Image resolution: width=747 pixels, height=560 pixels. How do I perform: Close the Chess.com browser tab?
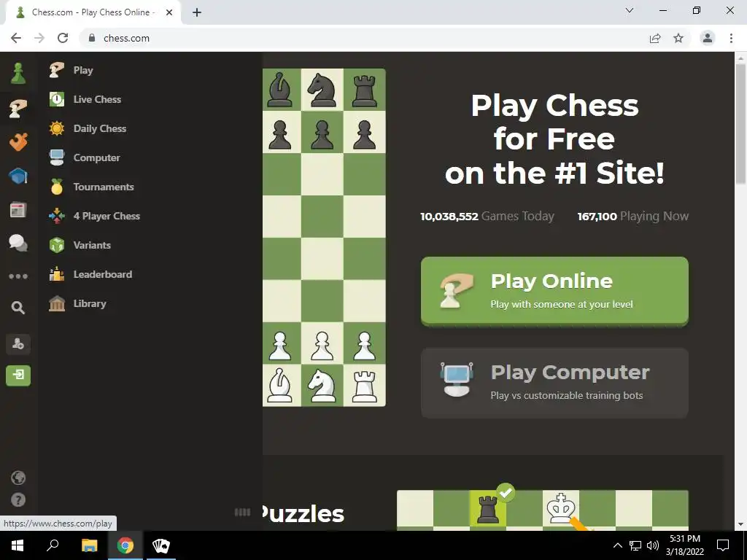click(169, 12)
